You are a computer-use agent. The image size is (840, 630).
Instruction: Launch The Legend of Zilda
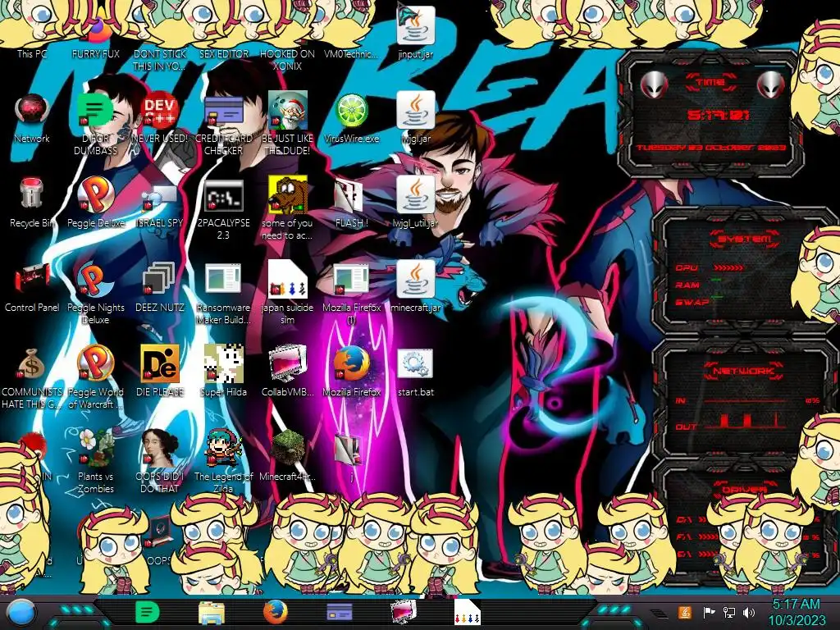tap(223, 461)
